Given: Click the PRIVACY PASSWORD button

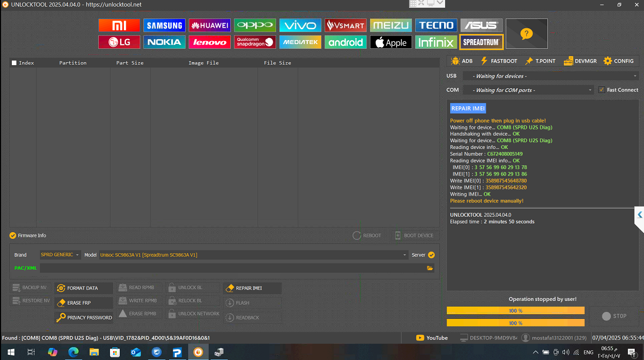Looking at the screenshot, I should 84,317.
